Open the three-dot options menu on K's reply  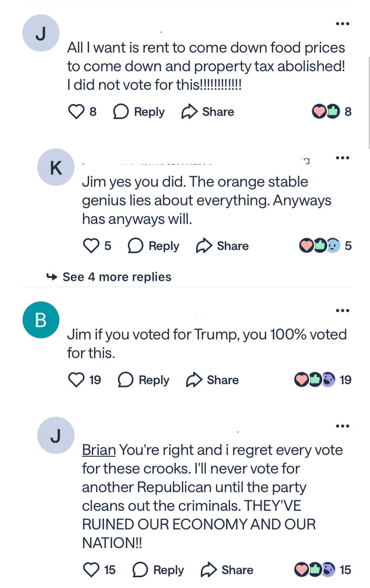coord(342,158)
